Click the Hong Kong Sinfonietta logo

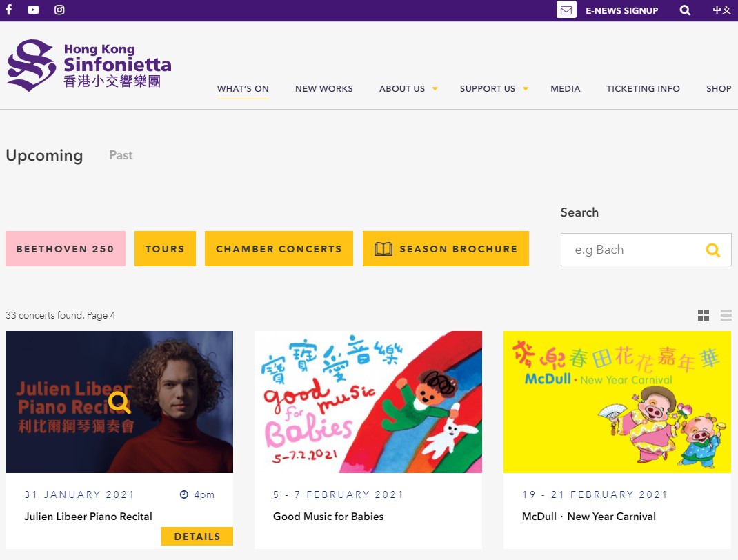(88, 66)
